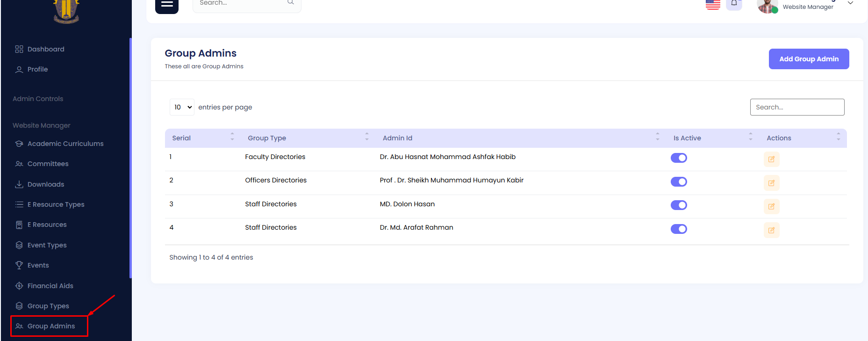The height and width of the screenshot is (341, 868).
Task: Go to Committees in sidebar
Action: click(48, 164)
